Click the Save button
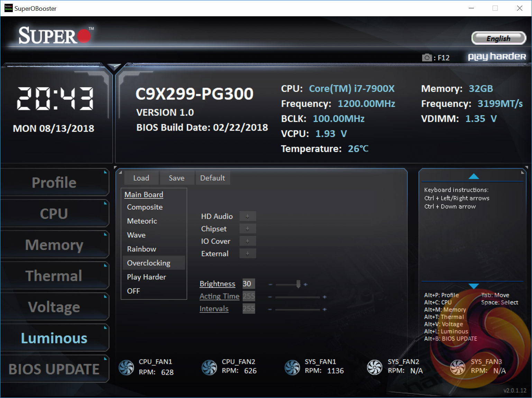 click(176, 178)
